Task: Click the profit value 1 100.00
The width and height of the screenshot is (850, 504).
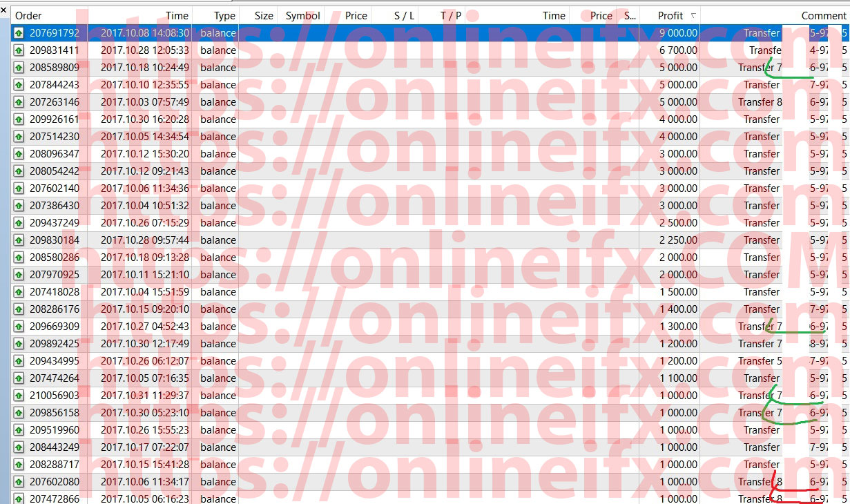Action: click(678, 378)
